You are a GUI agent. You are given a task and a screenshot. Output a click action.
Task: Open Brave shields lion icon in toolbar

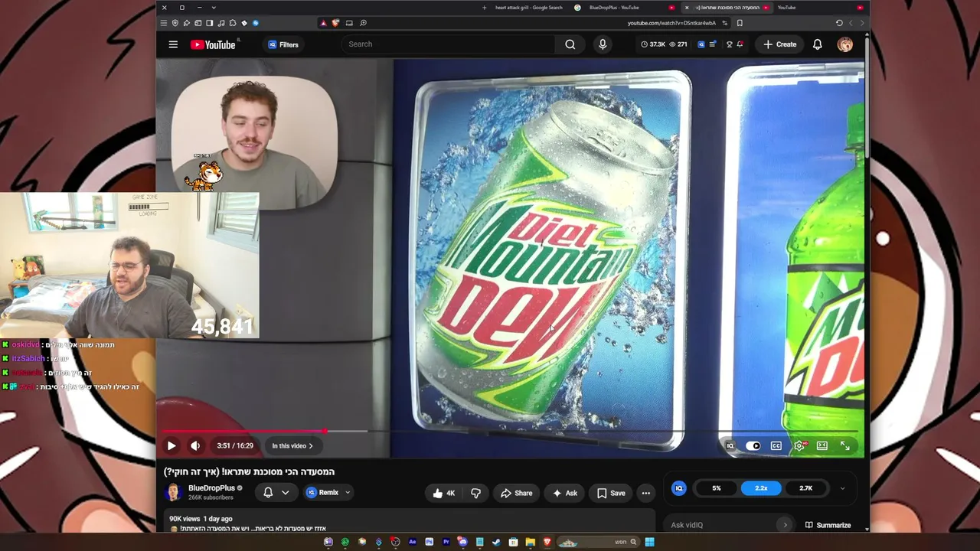pyautogui.click(x=335, y=23)
